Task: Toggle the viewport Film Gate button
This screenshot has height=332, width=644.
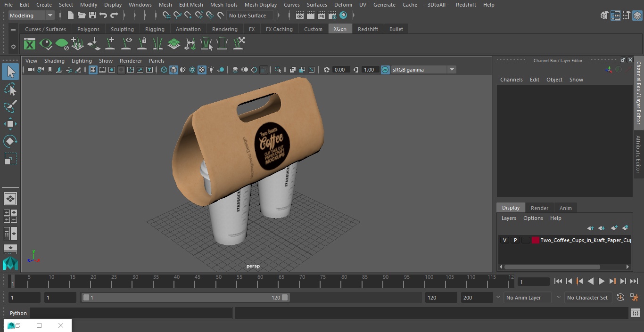Action: pyautogui.click(x=102, y=70)
